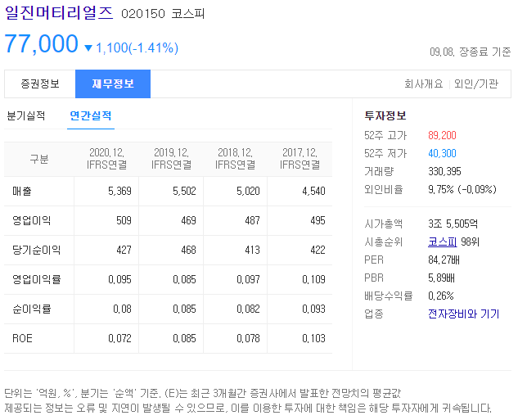Click the 구분 header cell
This screenshot has height=420, width=518.
tap(39, 159)
